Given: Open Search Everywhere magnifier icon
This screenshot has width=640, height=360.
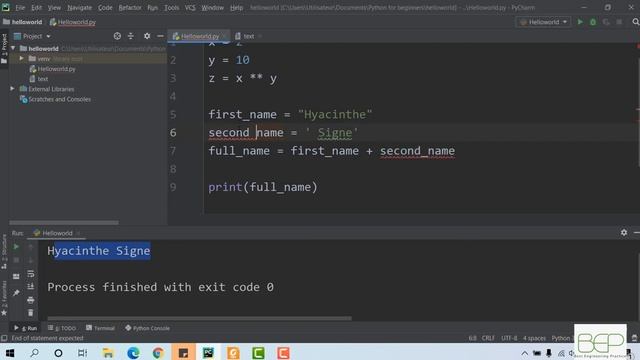Looking at the screenshot, I should (x=636, y=22).
